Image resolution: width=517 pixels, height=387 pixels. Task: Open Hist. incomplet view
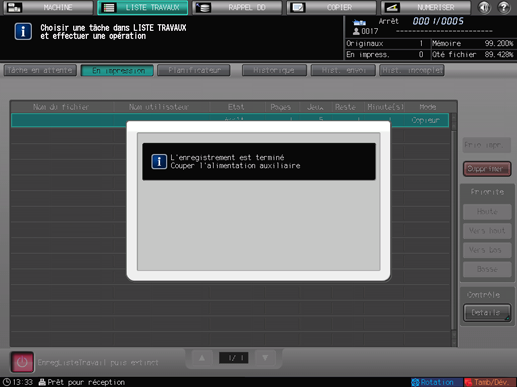(x=412, y=70)
